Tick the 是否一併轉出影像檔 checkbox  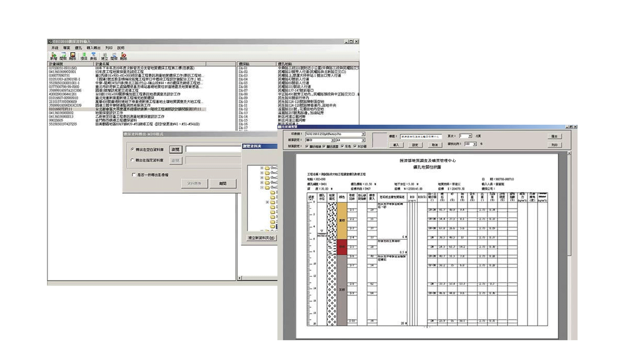click(134, 175)
